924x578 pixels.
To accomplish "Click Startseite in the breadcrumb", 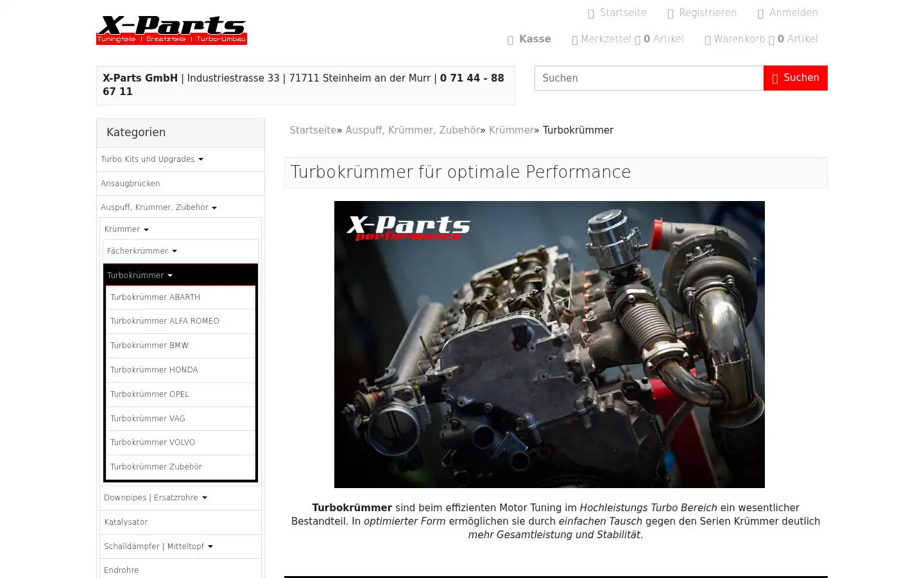I will click(312, 130).
